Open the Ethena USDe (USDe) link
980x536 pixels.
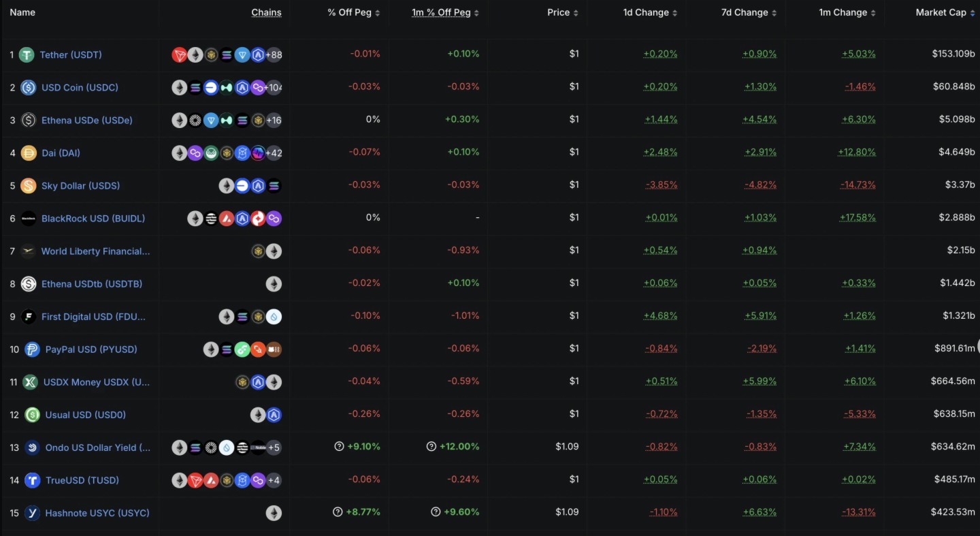tap(86, 121)
